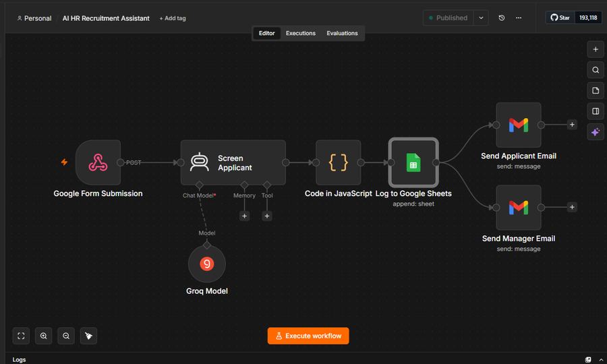
Task: Open the Screen Applicant AI agent node
Action: point(233,162)
